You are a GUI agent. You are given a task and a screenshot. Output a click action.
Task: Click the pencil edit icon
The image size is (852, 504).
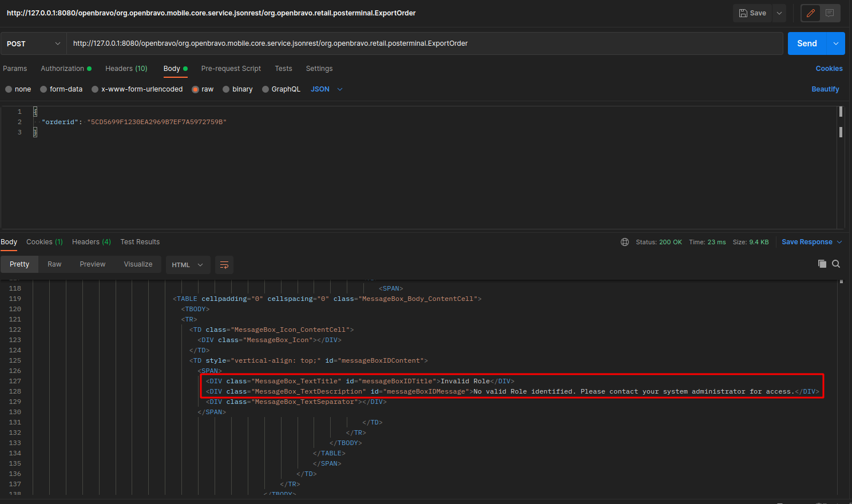[810, 13]
